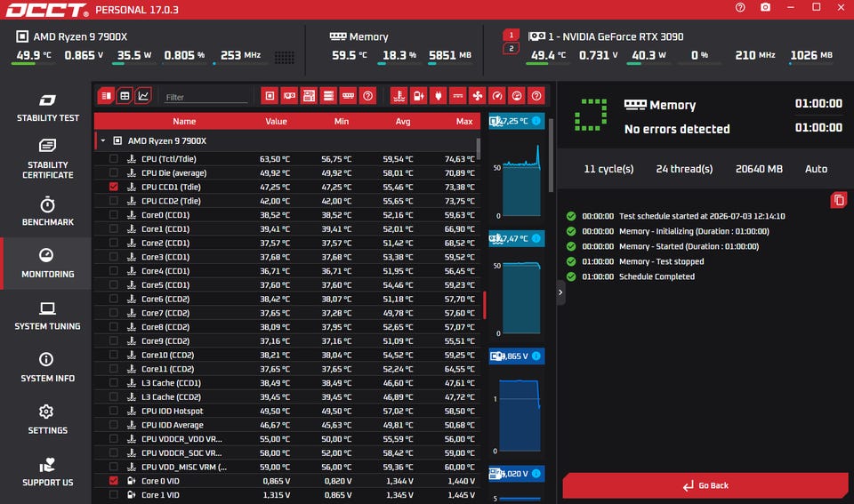854x504 pixels.
Task: Select the table grid view icon
Action: [125, 96]
